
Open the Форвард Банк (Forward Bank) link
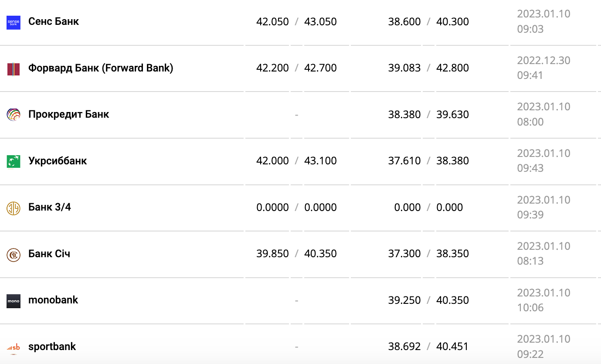[101, 68]
